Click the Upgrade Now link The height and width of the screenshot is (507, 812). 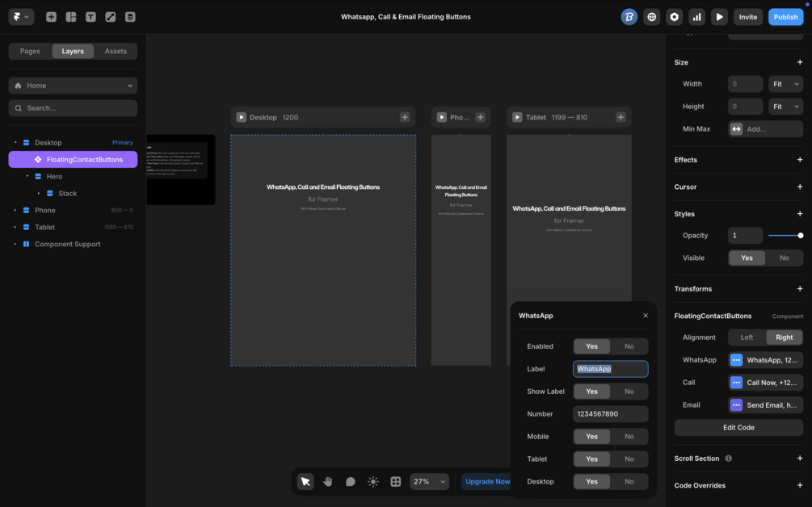tap(487, 482)
